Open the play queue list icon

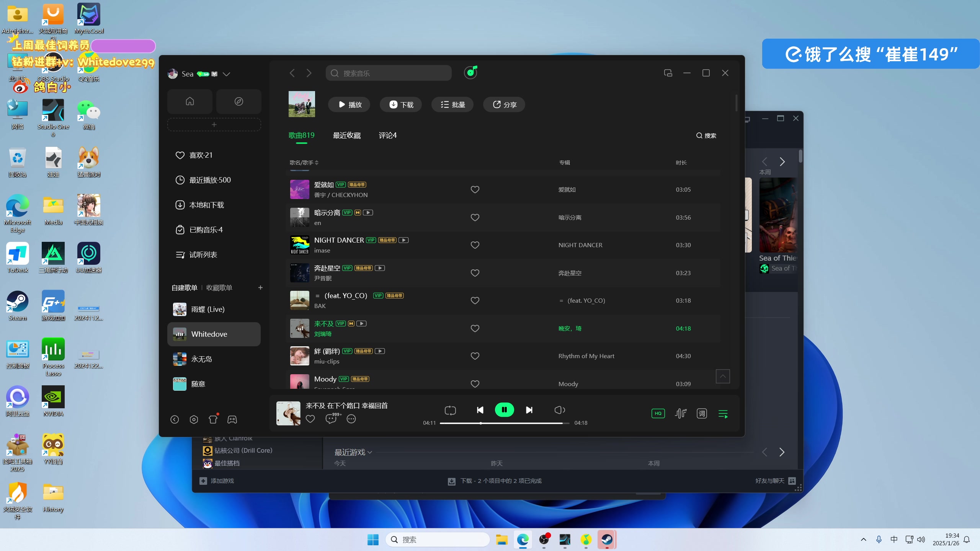coord(723,414)
